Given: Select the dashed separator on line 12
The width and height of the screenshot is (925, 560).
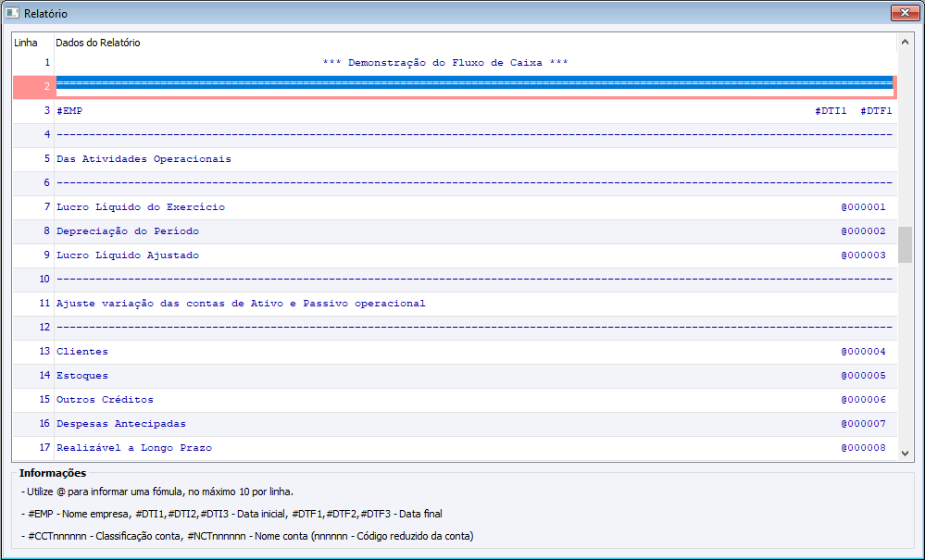Looking at the screenshot, I should 475,328.
